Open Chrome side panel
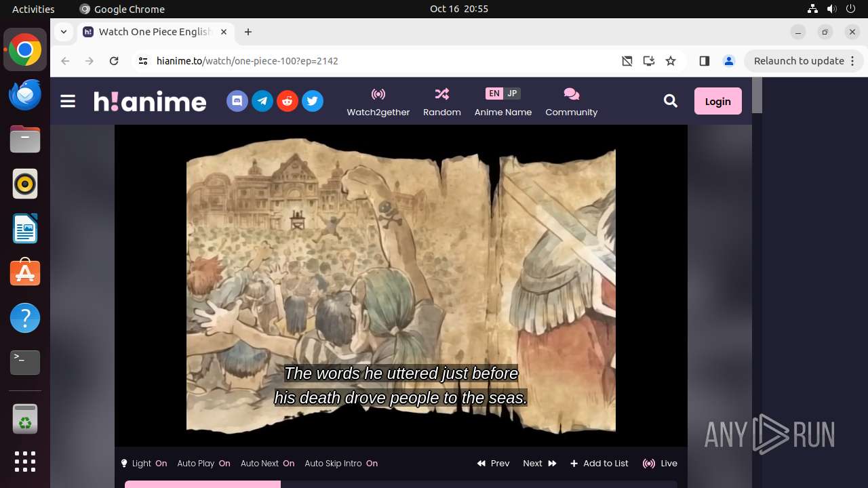 tap(704, 61)
